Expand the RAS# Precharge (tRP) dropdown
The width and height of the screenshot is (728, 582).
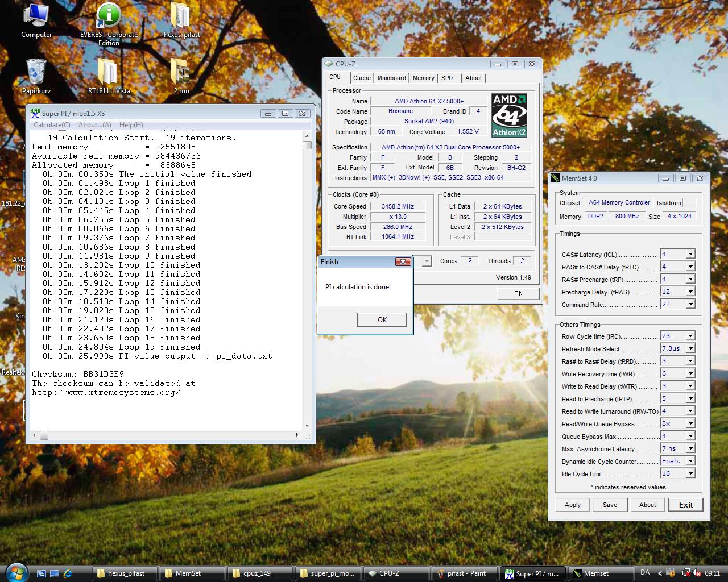(x=690, y=279)
